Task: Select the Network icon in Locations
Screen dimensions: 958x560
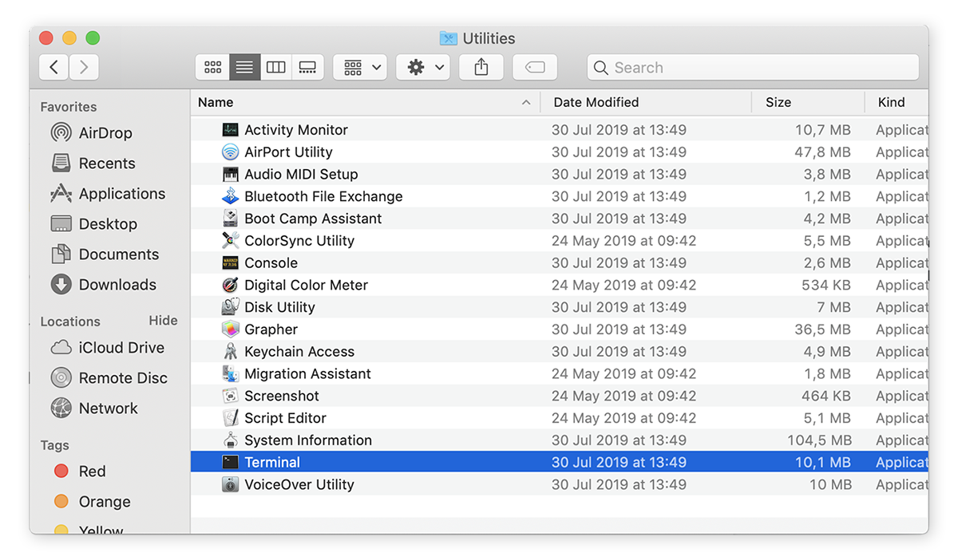Action: coord(60,408)
